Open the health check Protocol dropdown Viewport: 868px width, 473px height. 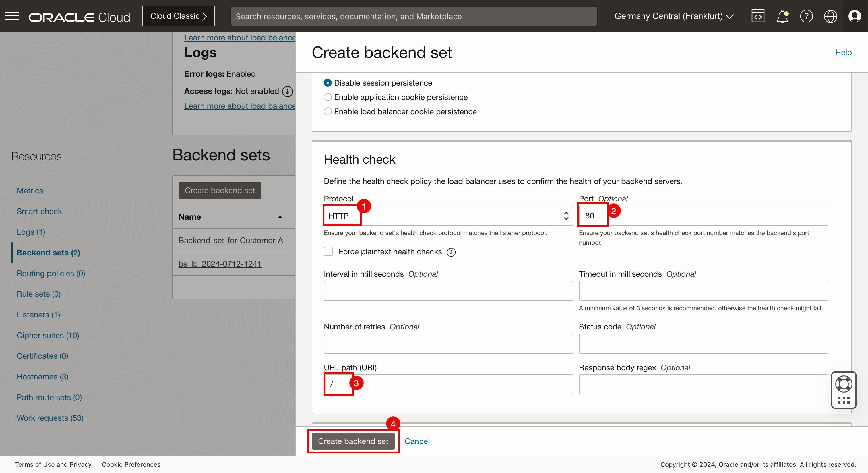point(448,216)
